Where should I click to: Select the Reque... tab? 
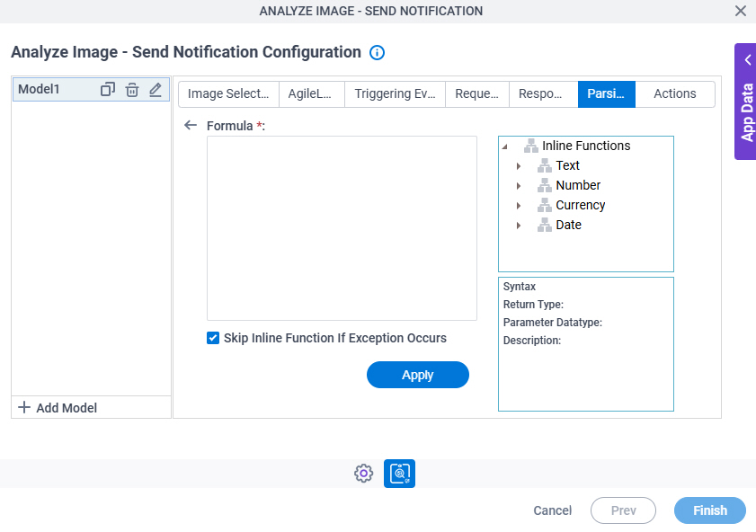pyautogui.click(x=476, y=93)
